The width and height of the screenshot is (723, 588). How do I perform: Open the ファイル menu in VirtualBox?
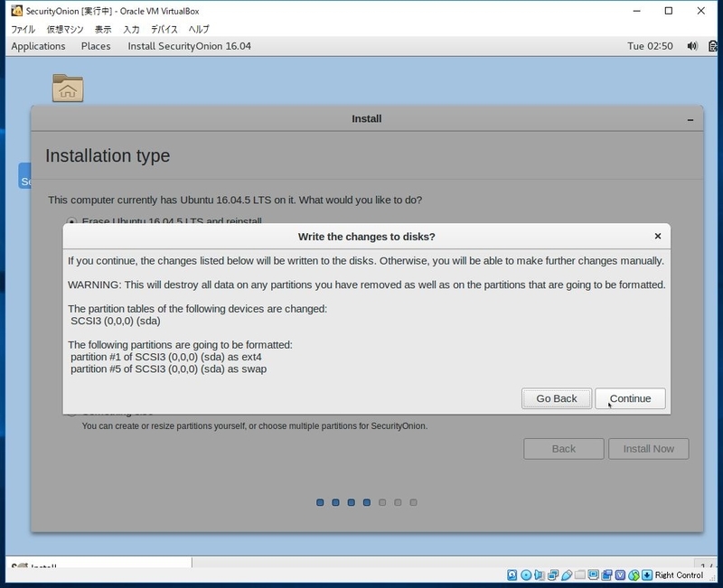point(23,29)
